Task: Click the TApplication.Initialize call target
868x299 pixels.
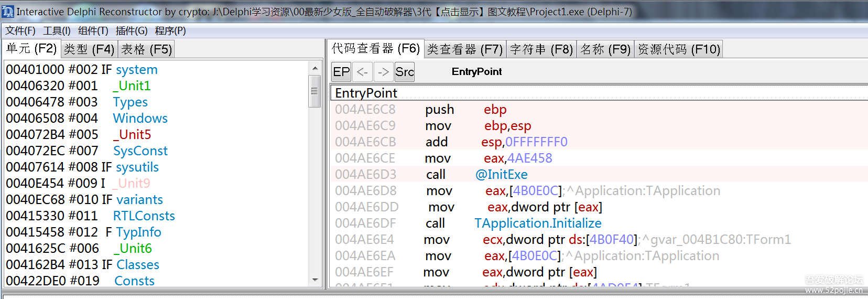Action: 538,223
